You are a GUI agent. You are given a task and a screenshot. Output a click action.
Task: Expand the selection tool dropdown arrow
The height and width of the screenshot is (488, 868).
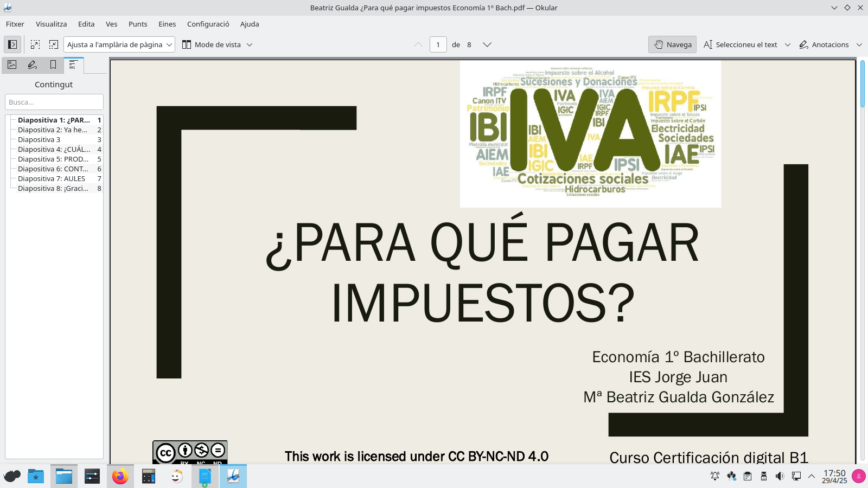[788, 44]
